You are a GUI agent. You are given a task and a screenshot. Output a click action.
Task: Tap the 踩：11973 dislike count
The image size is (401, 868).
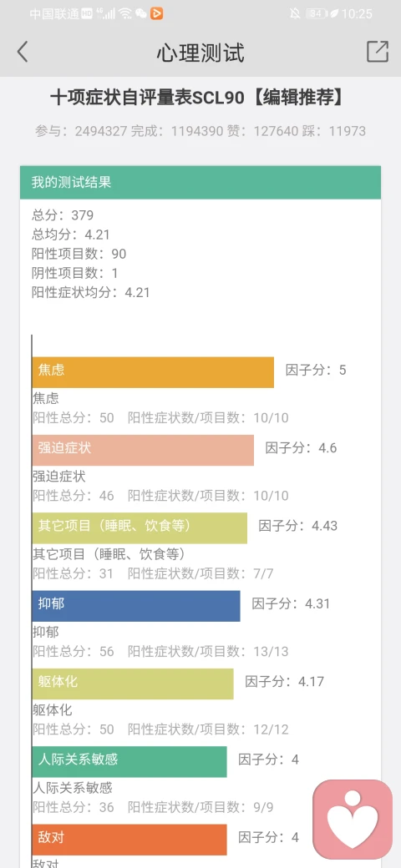coord(333,131)
